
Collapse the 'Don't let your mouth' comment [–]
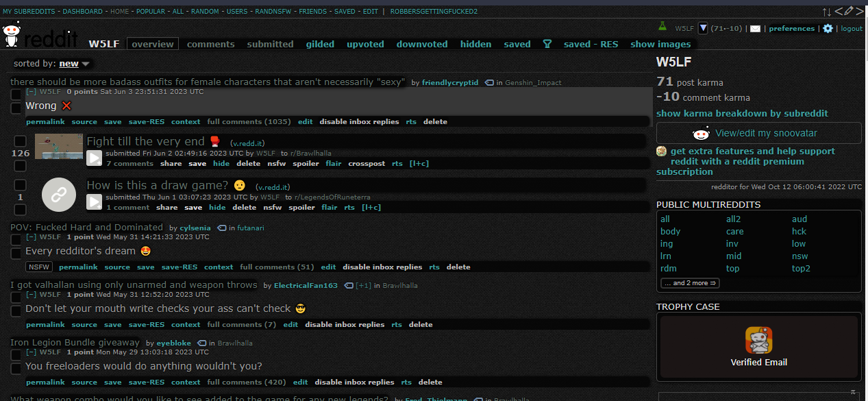[31, 294]
